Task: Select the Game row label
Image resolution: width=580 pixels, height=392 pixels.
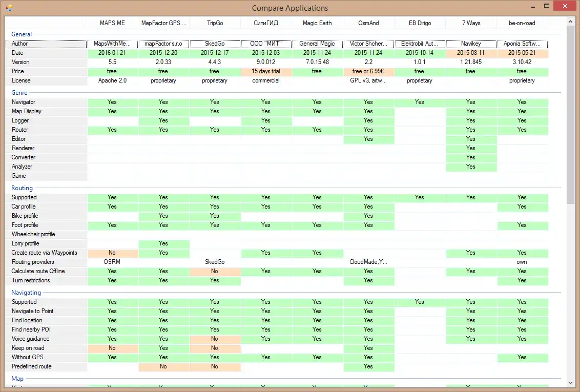Action: click(x=46, y=176)
